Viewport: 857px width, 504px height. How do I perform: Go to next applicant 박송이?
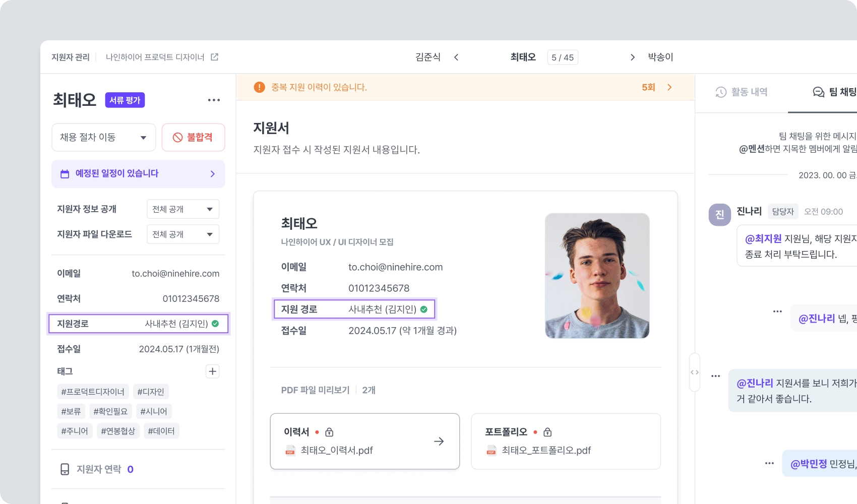660,57
